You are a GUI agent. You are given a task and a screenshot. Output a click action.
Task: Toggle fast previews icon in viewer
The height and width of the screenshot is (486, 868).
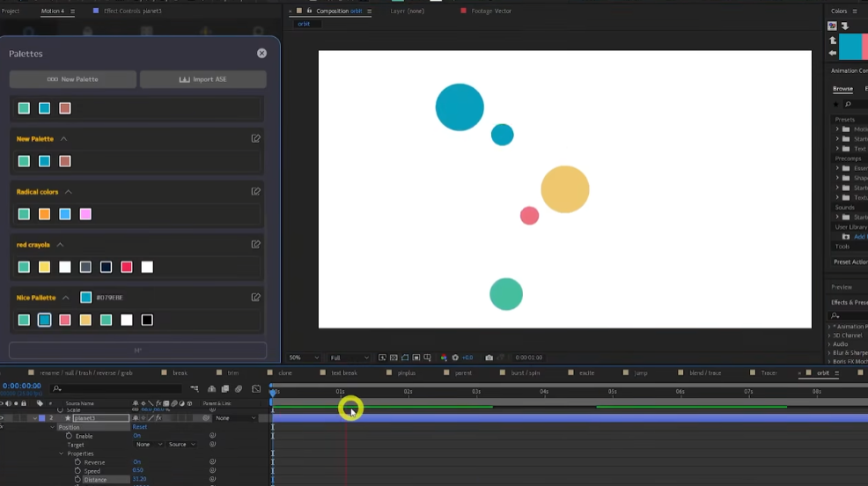(x=382, y=357)
